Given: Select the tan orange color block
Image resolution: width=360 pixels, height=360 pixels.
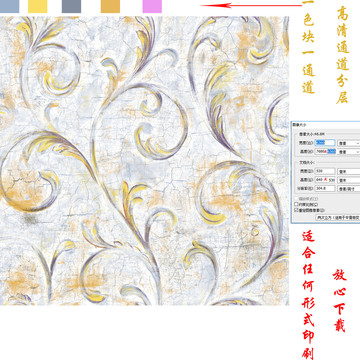Looking at the screenshot, I should coord(110,6).
